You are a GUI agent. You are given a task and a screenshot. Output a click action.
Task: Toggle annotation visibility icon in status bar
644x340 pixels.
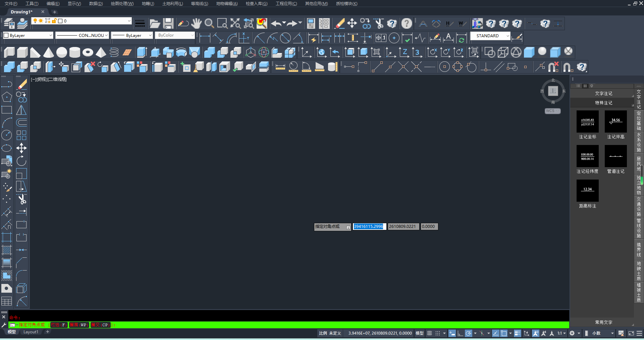pos(536,333)
